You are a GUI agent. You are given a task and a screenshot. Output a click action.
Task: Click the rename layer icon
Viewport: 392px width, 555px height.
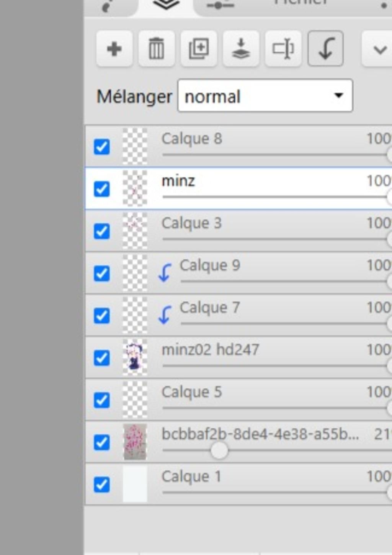pyautogui.click(x=283, y=49)
